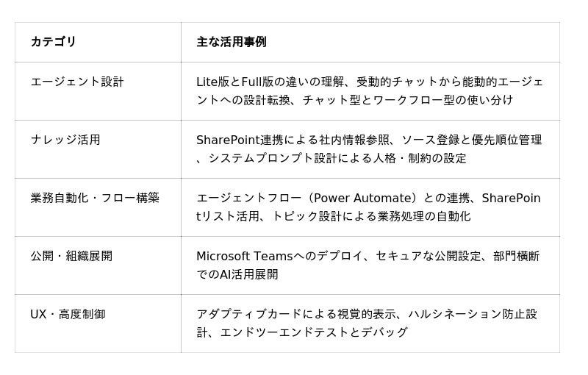588x375 pixels.
Task: Click the 業務自動化・フロー構築 category cell
Action: point(95,198)
